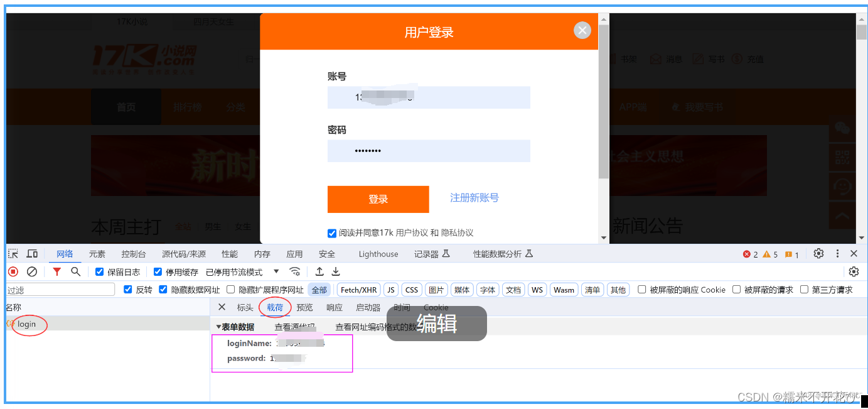Switch to the 控制台 panel tab

point(133,253)
